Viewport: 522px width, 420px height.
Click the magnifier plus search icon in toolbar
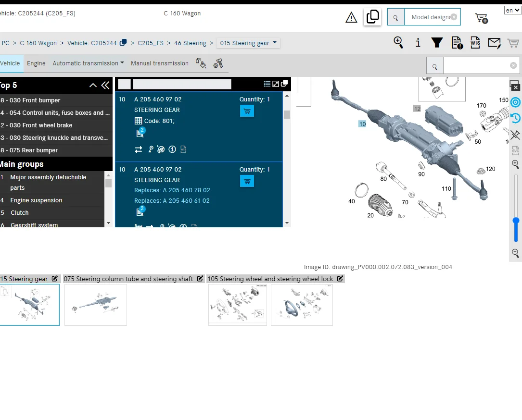(x=398, y=43)
